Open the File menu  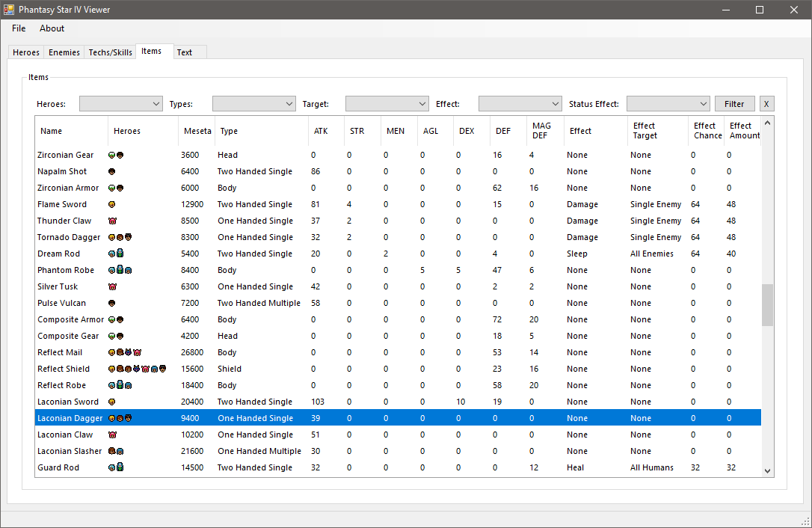[x=19, y=28]
